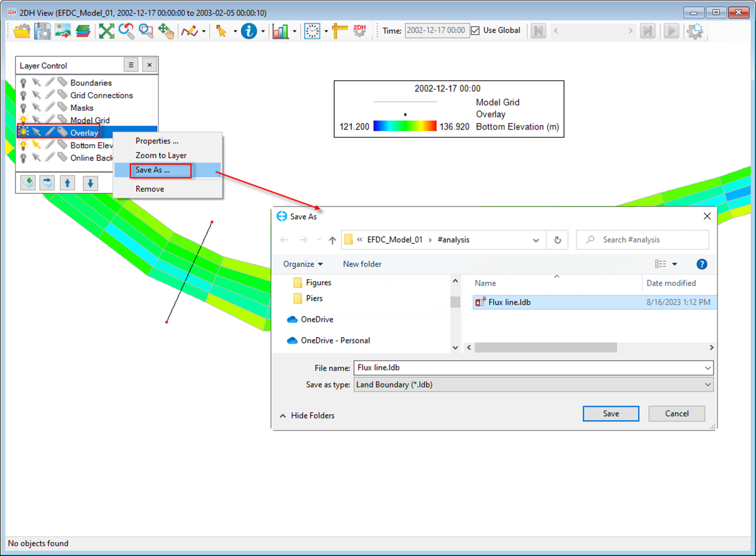
Task: Click the undo zoom toolbar icon
Action: click(x=126, y=31)
